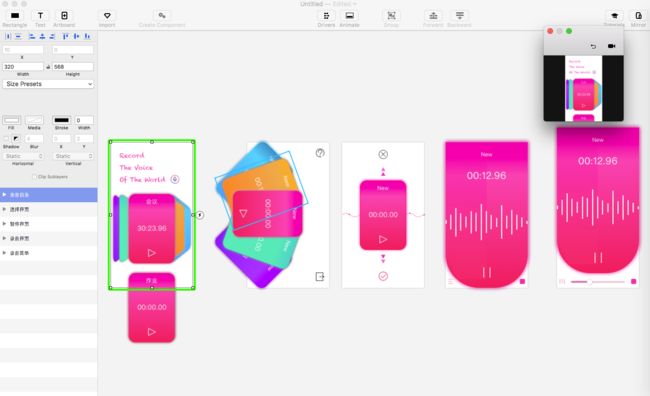This screenshot has width=650, height=396.
Task: Align selected layers to left edges
Action: coord(32,36)
